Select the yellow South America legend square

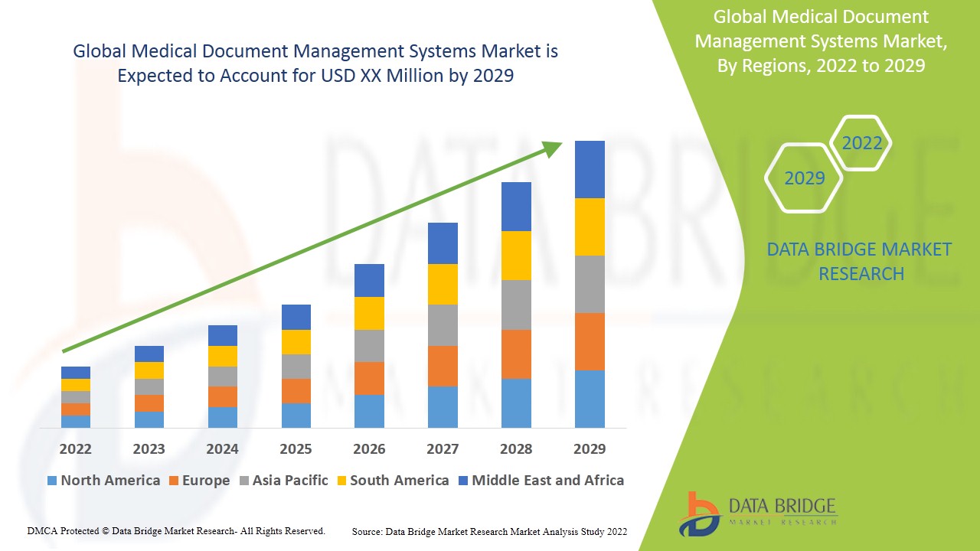(x=342, y=481)
